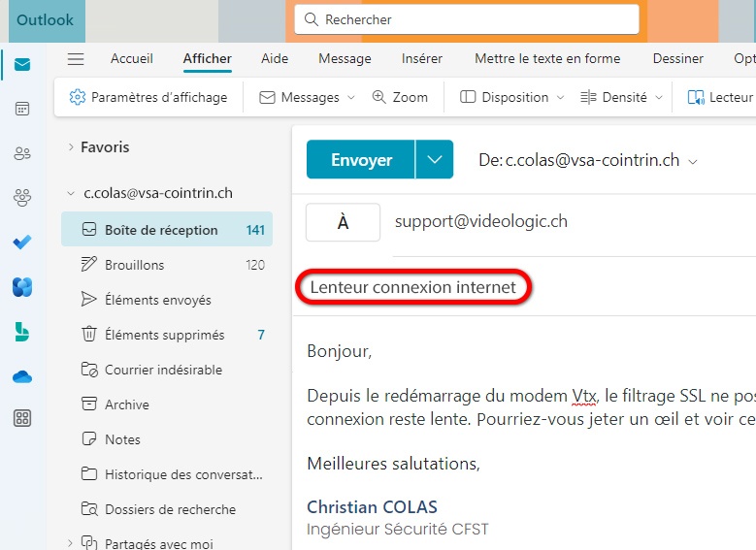Switch to the Insérer tab
Image resolution: width=756 pixels, height=550 pixels.
422,59
